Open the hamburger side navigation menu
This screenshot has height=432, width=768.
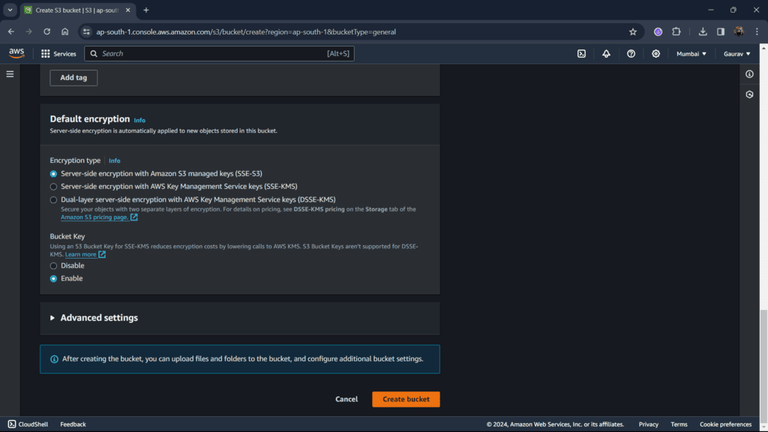click(x=10, y=74)
